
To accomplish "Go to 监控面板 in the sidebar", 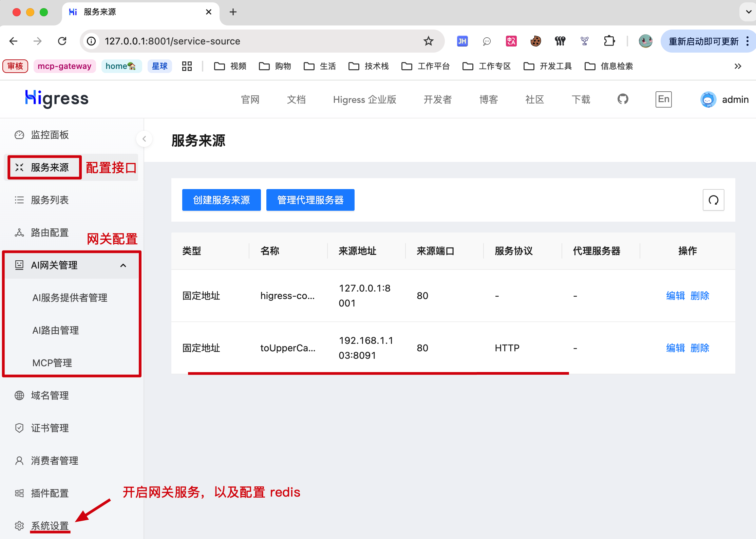I will tap(50, 135).
